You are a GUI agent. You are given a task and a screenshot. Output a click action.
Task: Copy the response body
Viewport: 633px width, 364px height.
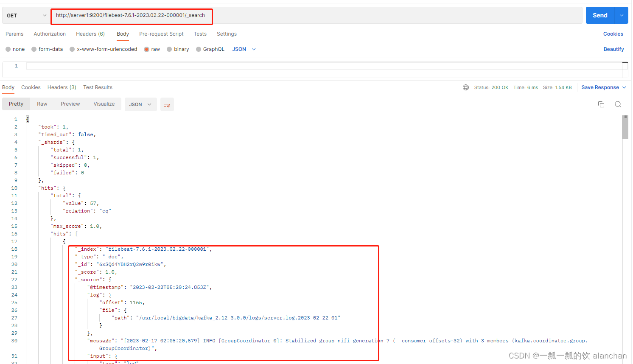(601, 104)
